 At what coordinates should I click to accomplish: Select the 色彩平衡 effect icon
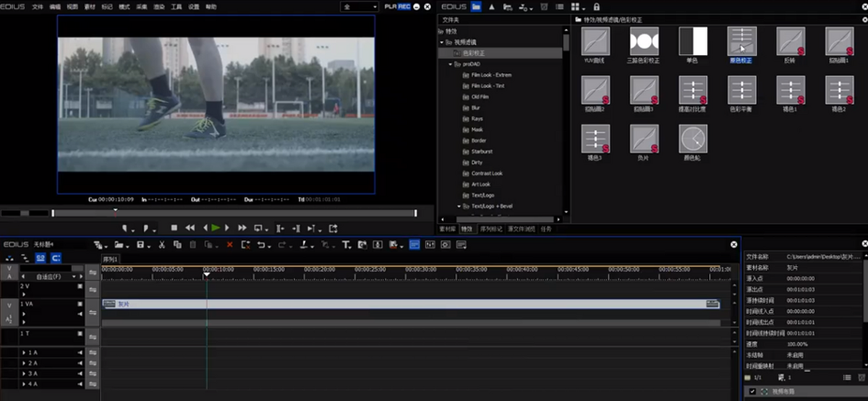pyautogui.click(x=741, y=90)
